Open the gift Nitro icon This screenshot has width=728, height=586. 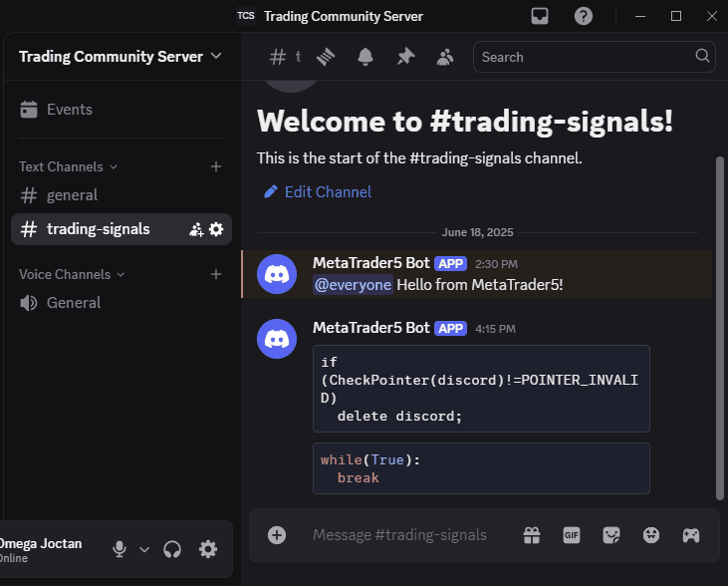coord(532,535)
